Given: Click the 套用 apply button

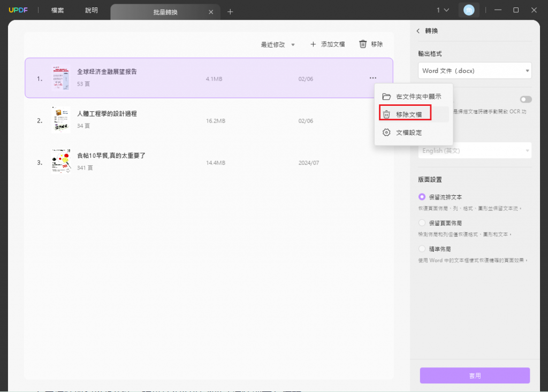Looking at the screenshot, I should pos(475,375).
